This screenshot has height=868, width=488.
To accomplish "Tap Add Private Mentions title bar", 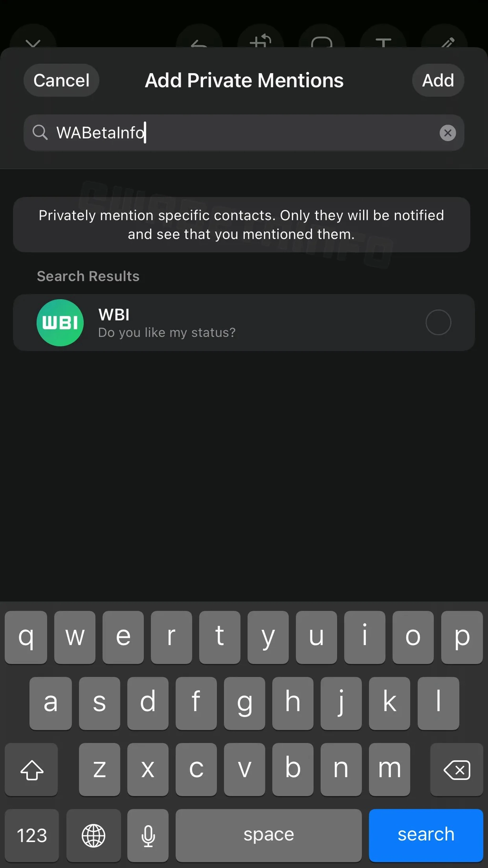I will tap(244, 79).
